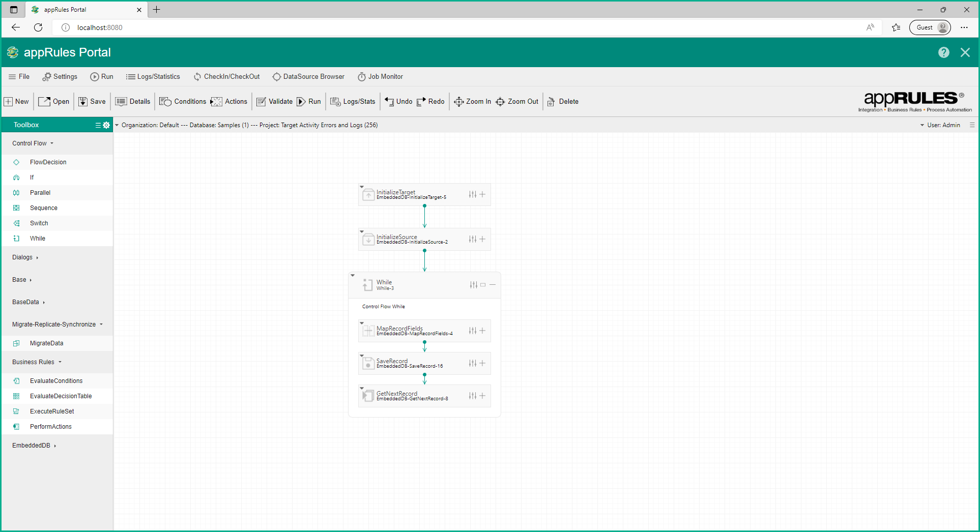Open the DataSource Browser menu item
This screenshot has width=980, height=532.
[308, 77]
